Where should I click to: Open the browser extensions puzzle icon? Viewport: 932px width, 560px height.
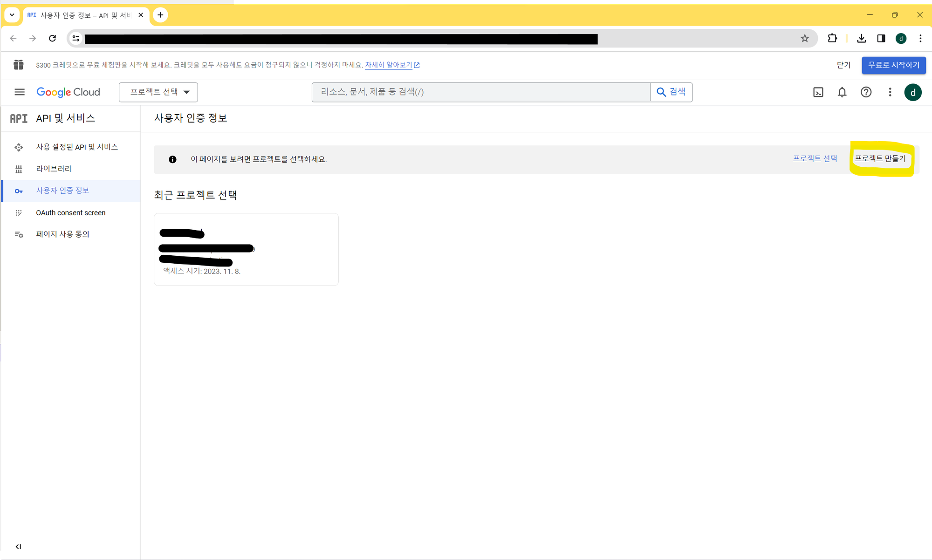[832, 39]
